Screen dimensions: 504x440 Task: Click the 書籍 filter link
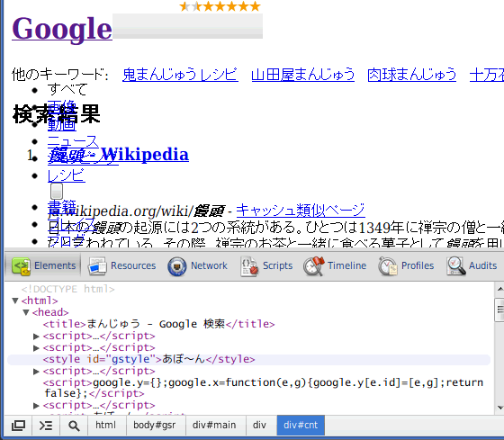coord(62,207)
